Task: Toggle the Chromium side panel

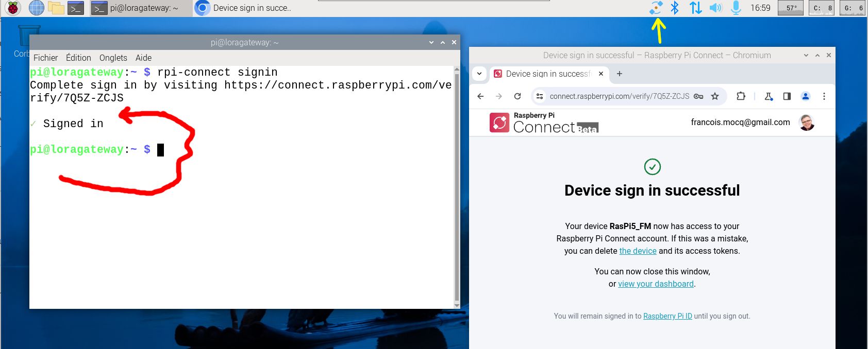Action: click(787, 96)
